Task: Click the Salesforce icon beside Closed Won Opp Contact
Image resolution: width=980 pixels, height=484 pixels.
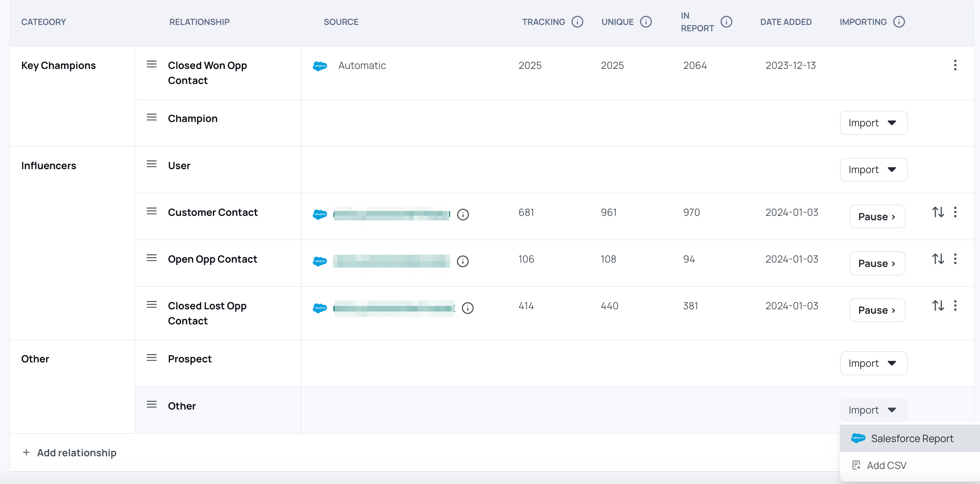Action: point(320,66)
